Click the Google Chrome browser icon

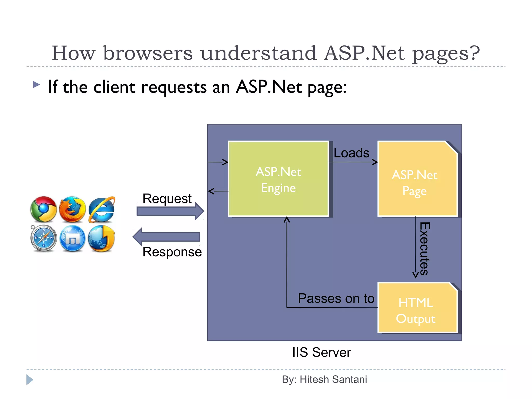point(43,209)
